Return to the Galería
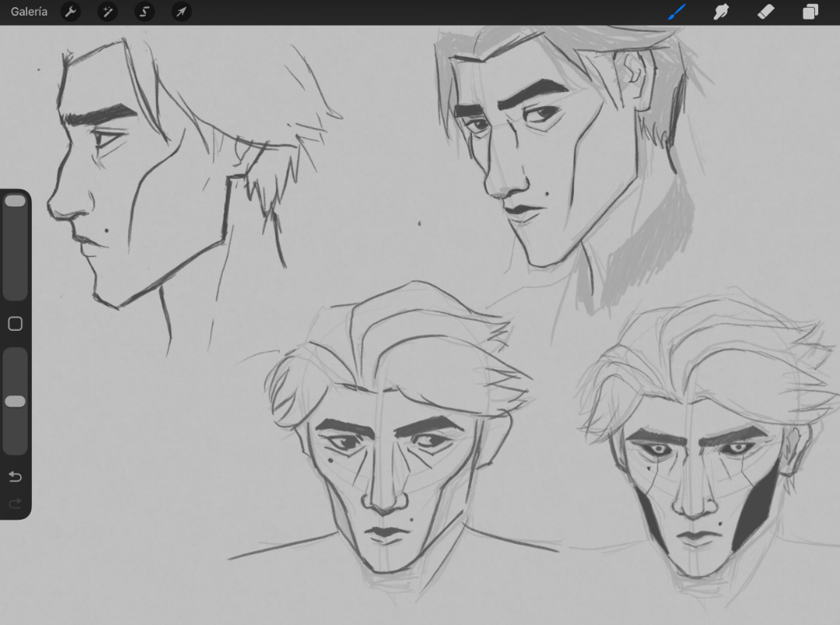The width and height of the screenshot is (840, 625). [x=29, y=12]
